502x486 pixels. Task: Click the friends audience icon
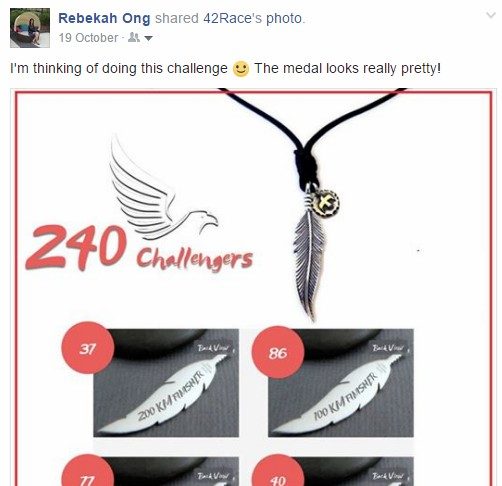pos(134,37)
